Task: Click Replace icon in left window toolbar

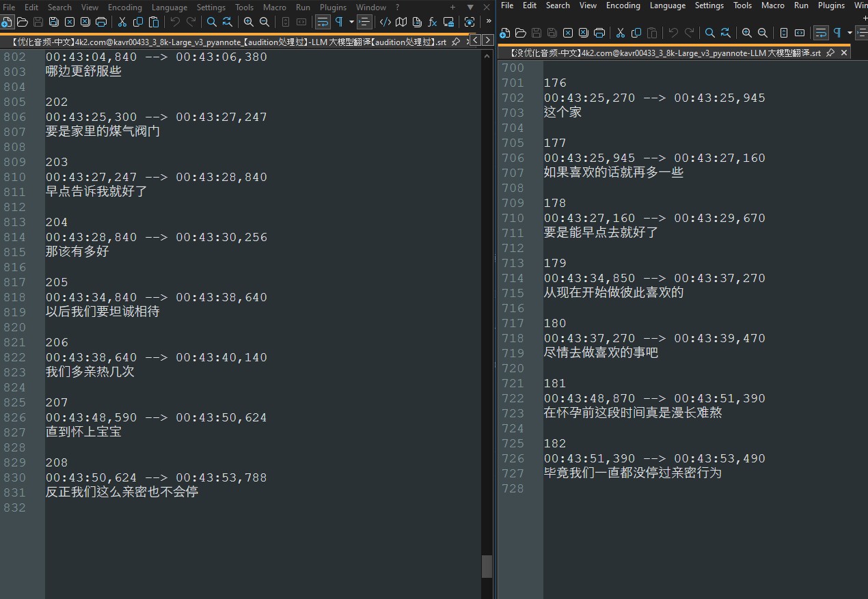Action: tap(228, 22)
